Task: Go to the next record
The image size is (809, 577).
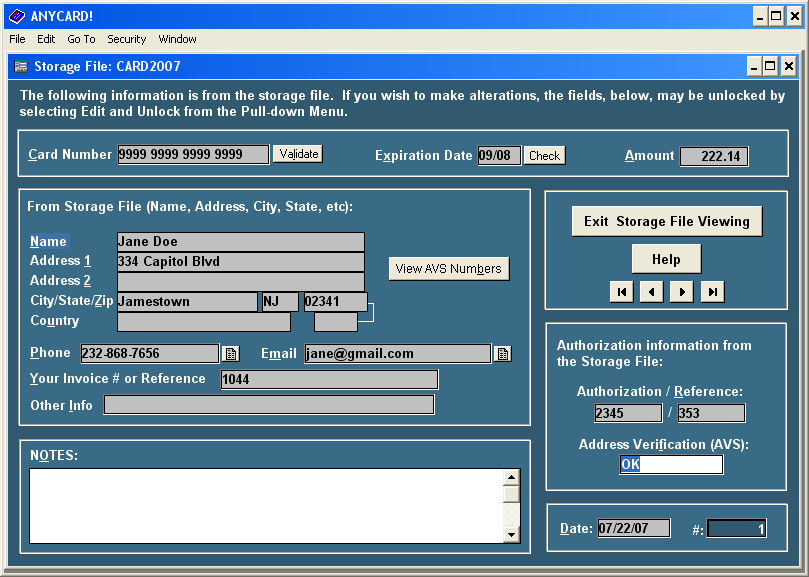Action: point(682,292)
